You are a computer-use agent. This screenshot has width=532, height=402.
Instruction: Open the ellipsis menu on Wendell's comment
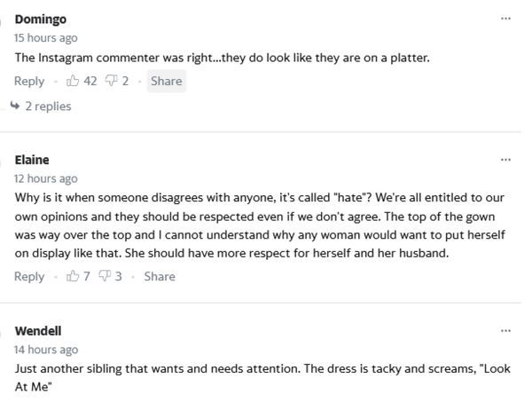pyautogui.click(x=505, y=331)
